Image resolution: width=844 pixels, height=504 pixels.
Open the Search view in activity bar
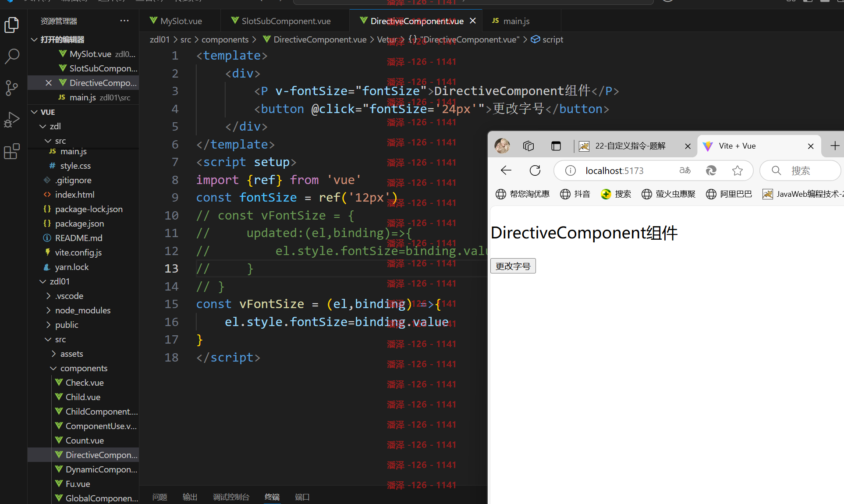(x=12, y=56)
